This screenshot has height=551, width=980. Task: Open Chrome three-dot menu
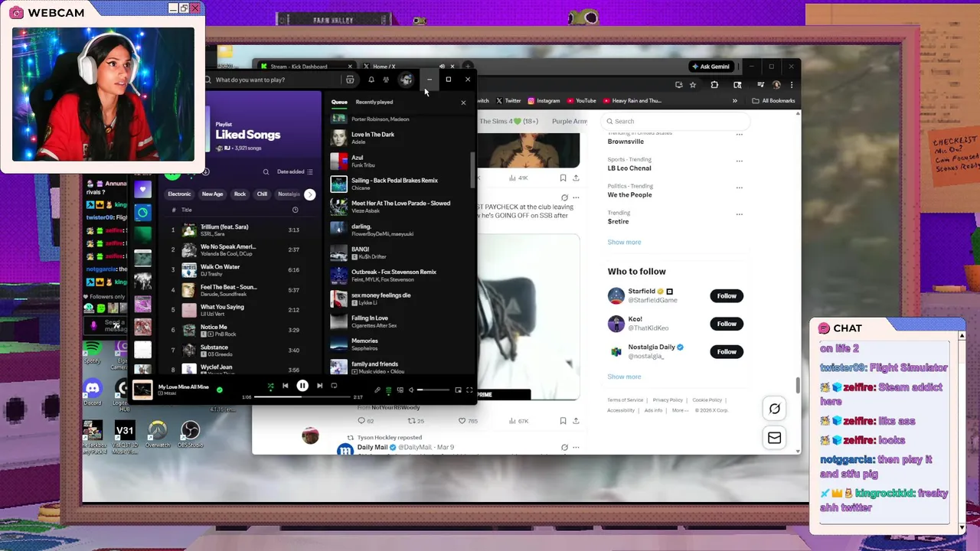click(792, 85)
